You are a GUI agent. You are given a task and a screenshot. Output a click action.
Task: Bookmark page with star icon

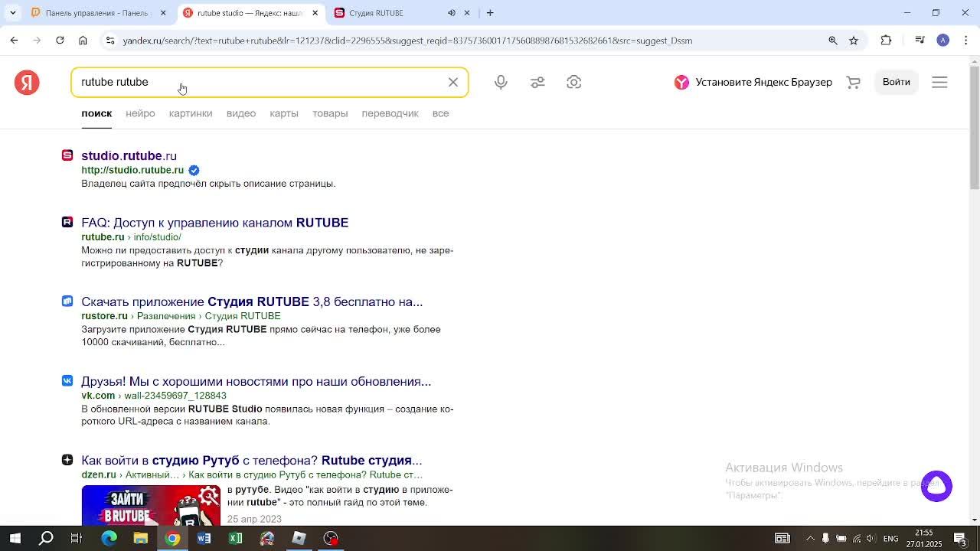pos(854,41)
